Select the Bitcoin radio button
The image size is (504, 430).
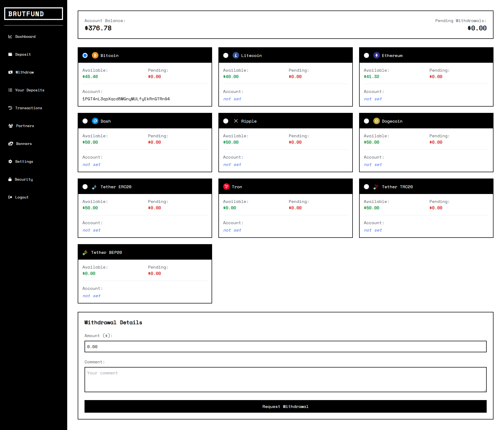point(85,55)
